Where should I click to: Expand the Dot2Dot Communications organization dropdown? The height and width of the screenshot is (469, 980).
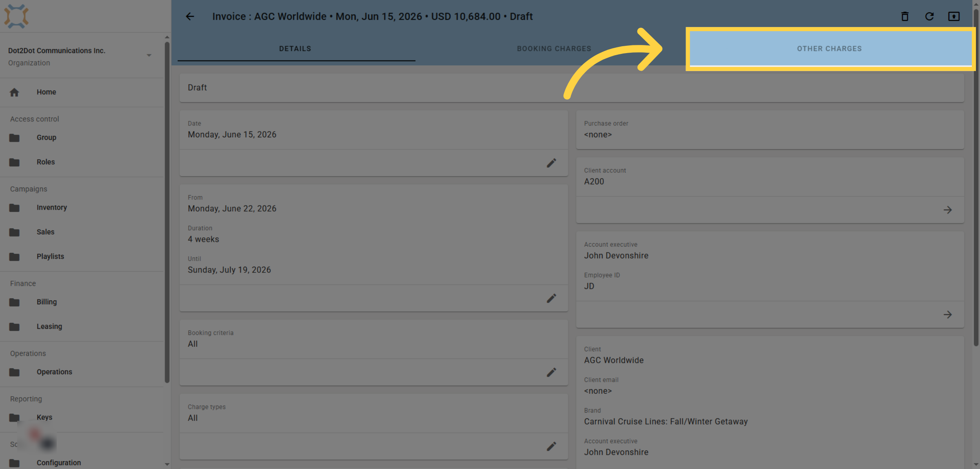pyautogui.click(x=149, y=55)
